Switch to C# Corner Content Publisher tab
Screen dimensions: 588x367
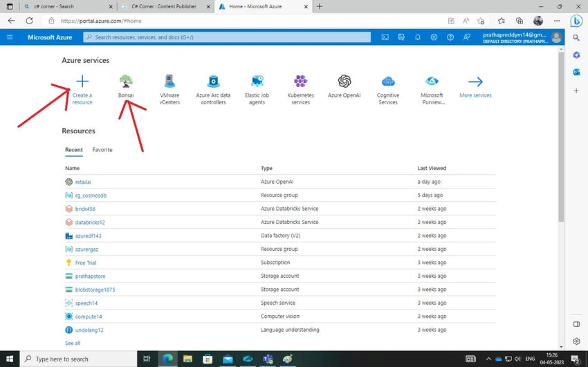(x=166, y=6)
